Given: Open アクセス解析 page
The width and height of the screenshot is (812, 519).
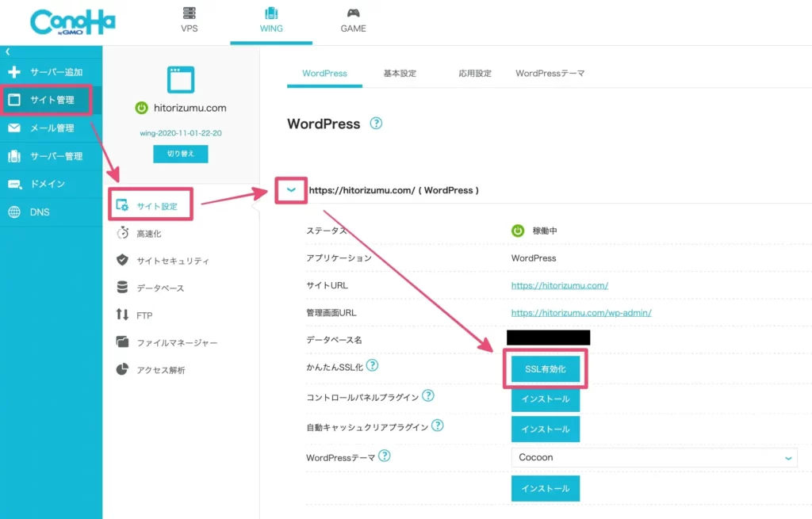Looking at the screenshot, I should 160,370.
